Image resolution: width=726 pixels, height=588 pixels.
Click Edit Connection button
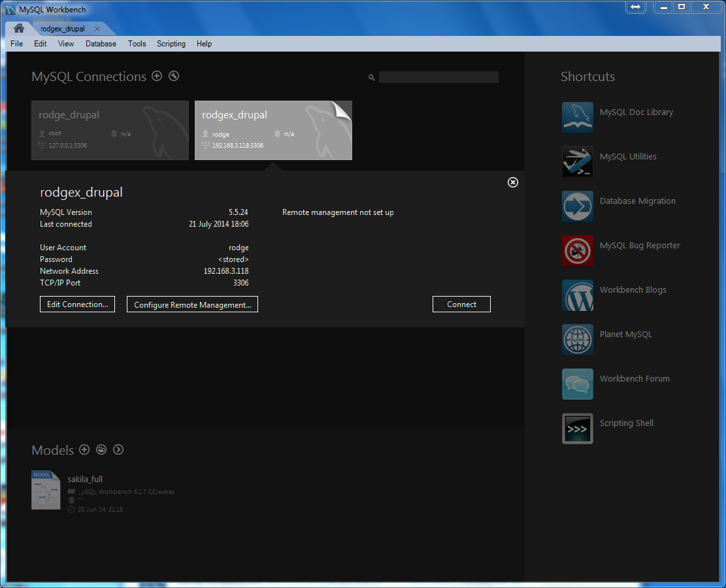coord(77,304)
